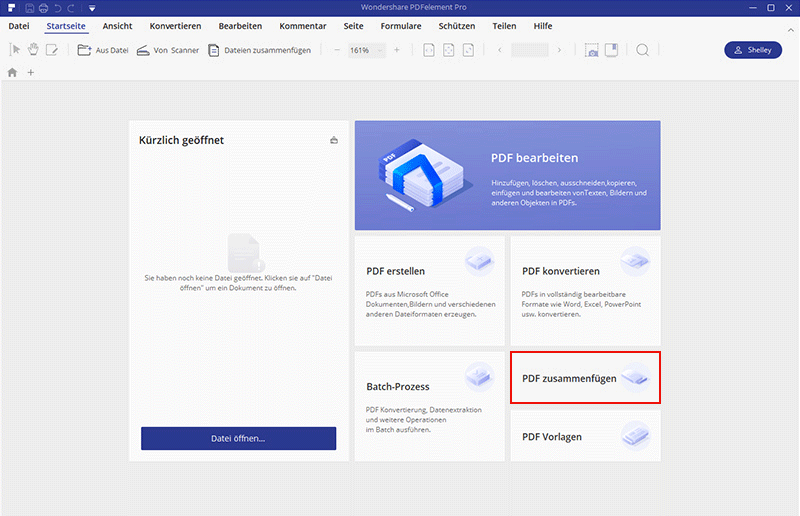Open the PDF erstellen card
The width and height of the screenshot is (800, 516).
pyautogui.click(x=430, y=290)
